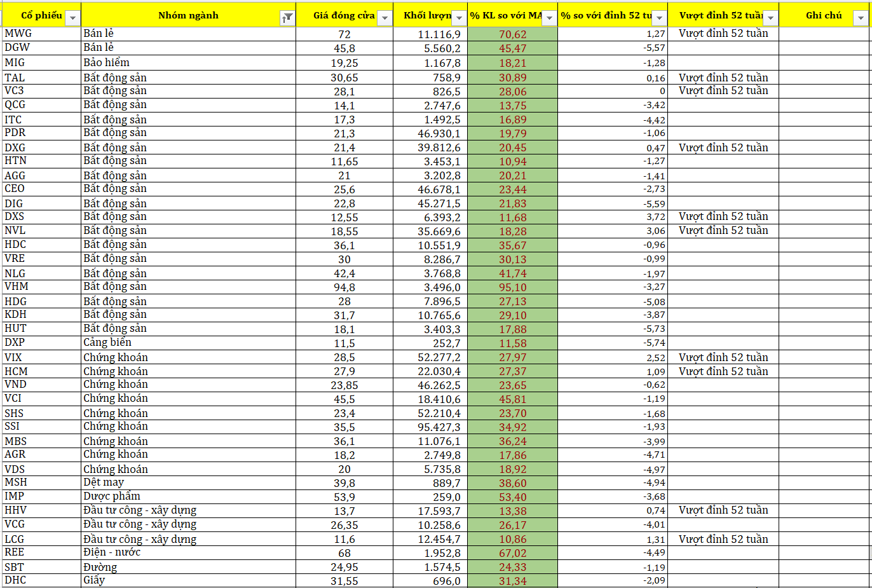
Task: Select the HUT ticker cell
Action: (41, 329)
